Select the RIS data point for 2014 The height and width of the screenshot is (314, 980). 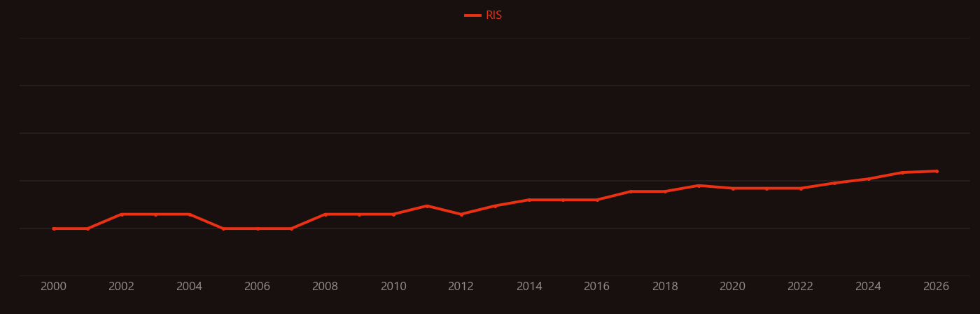tap(529, 200)
